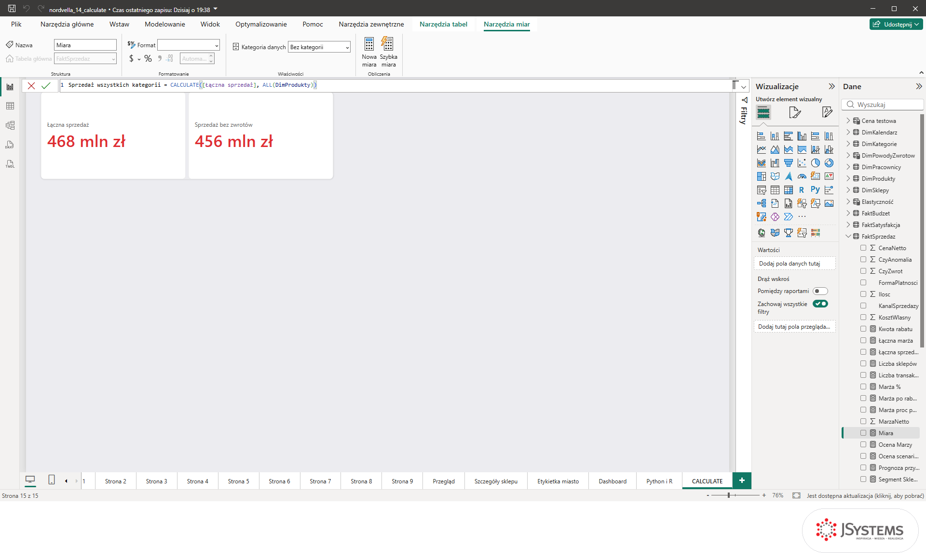Check the CzyZwrot field checkbox
926x560 pixels.
pos(863,271)
